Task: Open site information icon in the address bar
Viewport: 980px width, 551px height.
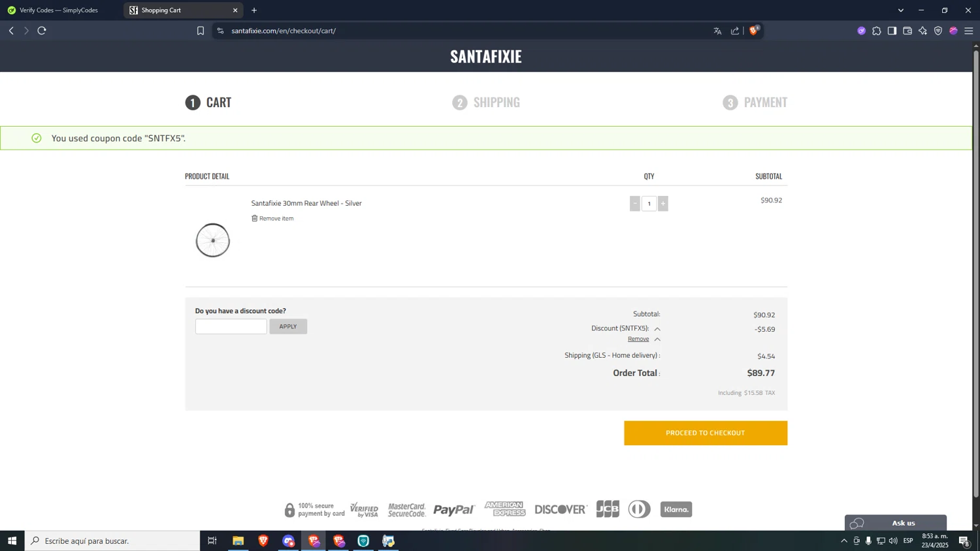Action: pos(220,31)
